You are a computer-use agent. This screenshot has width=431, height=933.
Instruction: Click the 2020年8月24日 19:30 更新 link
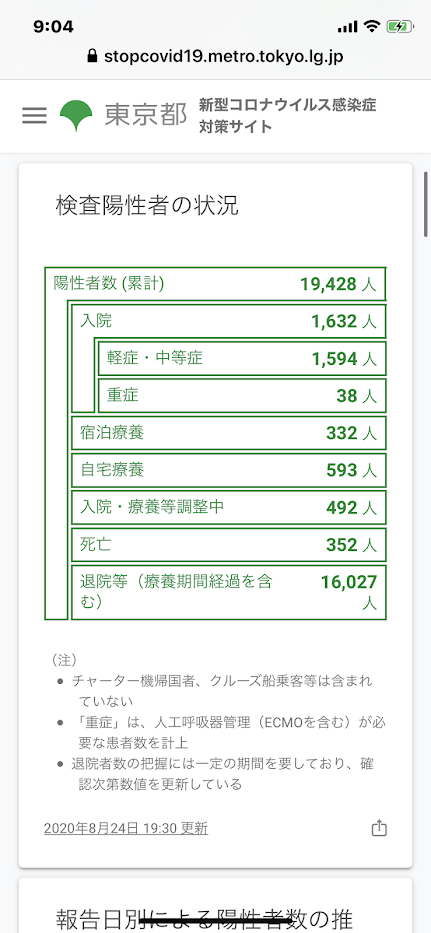(126, 828)
